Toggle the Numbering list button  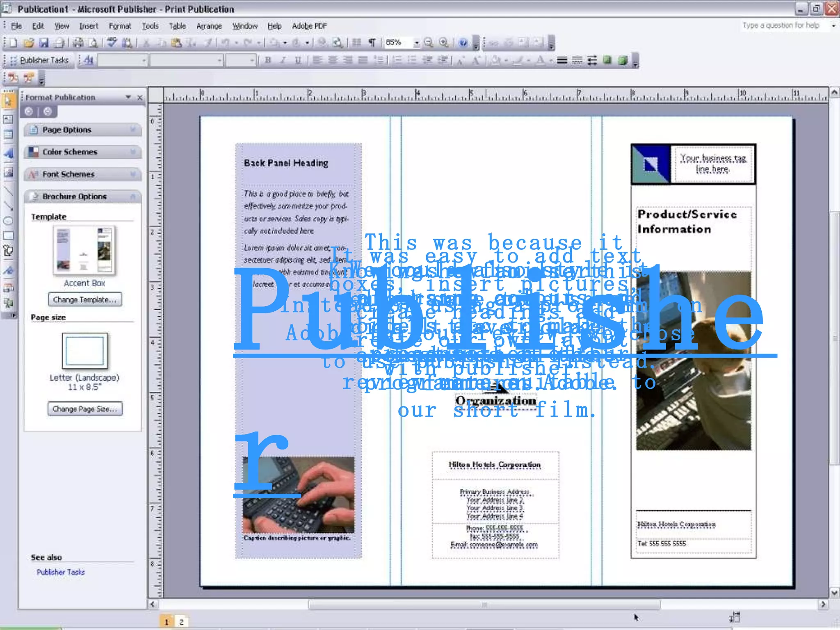pos(397,61)
